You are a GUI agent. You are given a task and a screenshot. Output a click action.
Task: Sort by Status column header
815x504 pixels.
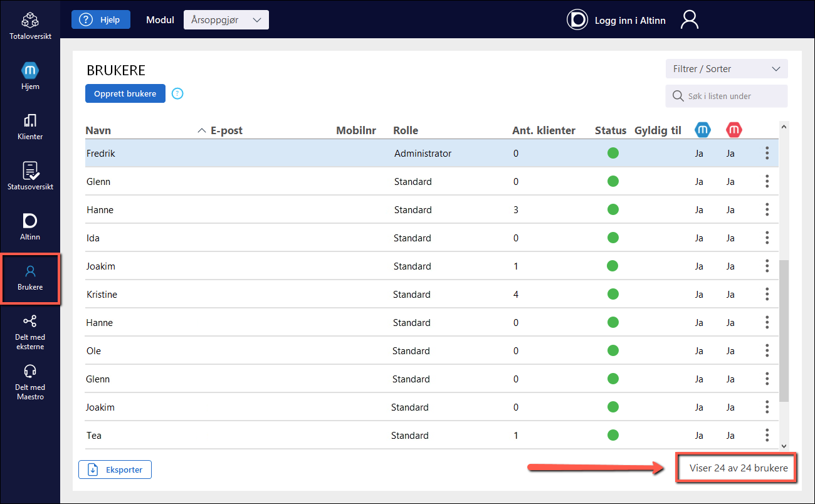(x=611, y=130)
